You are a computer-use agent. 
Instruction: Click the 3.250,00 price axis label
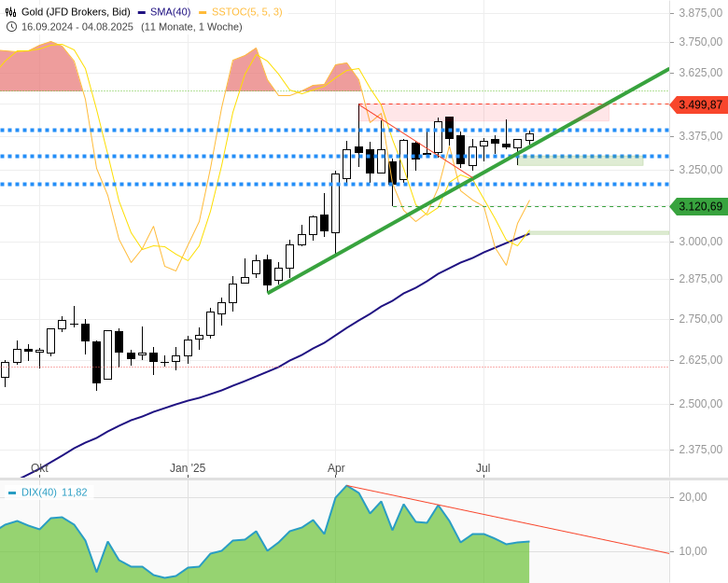coord(701,170)
